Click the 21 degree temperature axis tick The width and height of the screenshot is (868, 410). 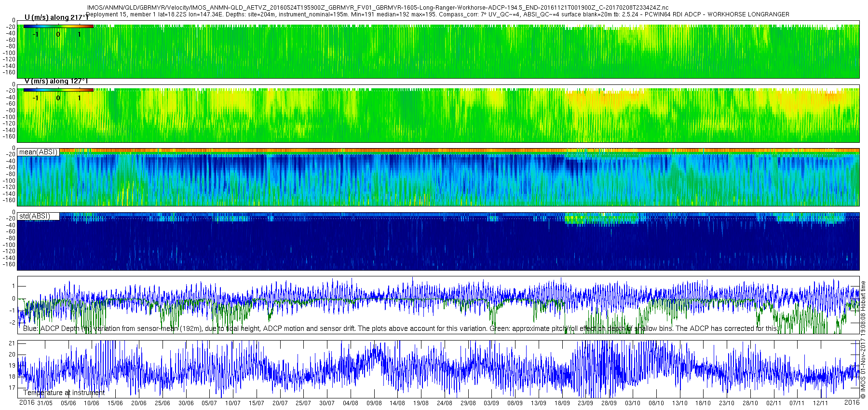tap(12, 343)
